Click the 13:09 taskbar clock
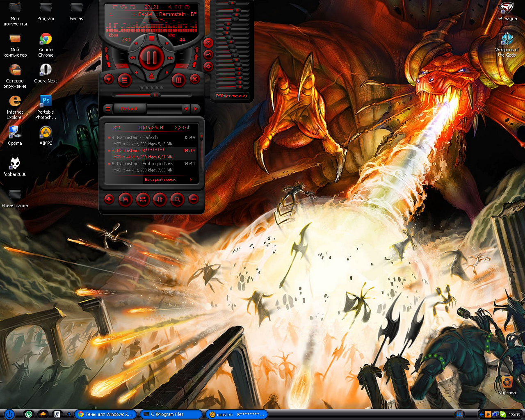Viewport: 525px width, 420px height. click(514, 415)
